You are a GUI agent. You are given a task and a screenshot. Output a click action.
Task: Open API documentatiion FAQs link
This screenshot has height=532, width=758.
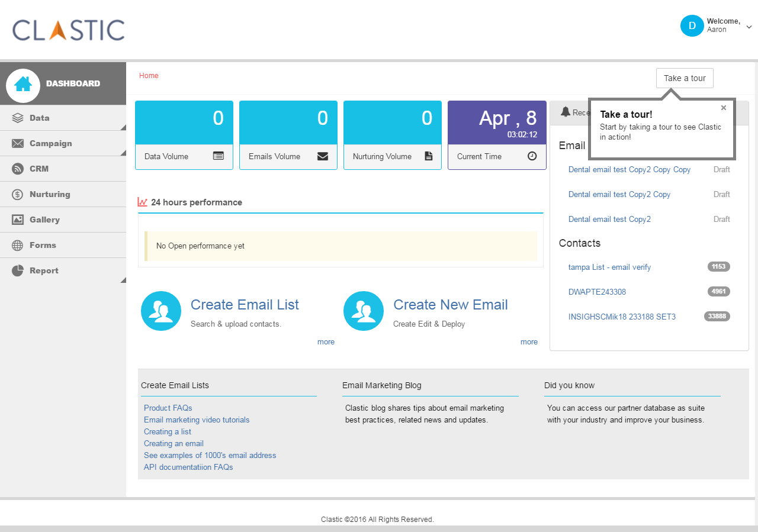[188, 467]
